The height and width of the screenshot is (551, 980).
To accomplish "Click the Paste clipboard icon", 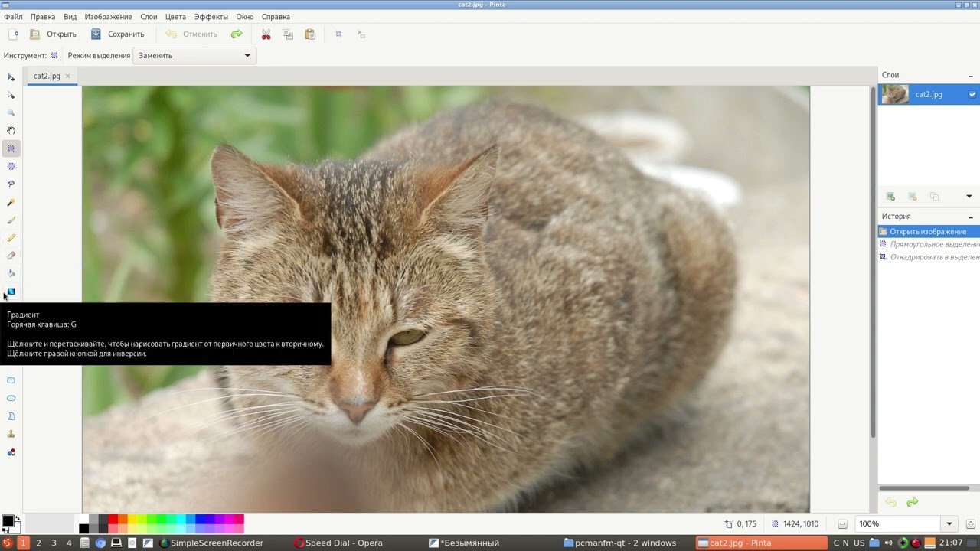I will click(310, 34).
